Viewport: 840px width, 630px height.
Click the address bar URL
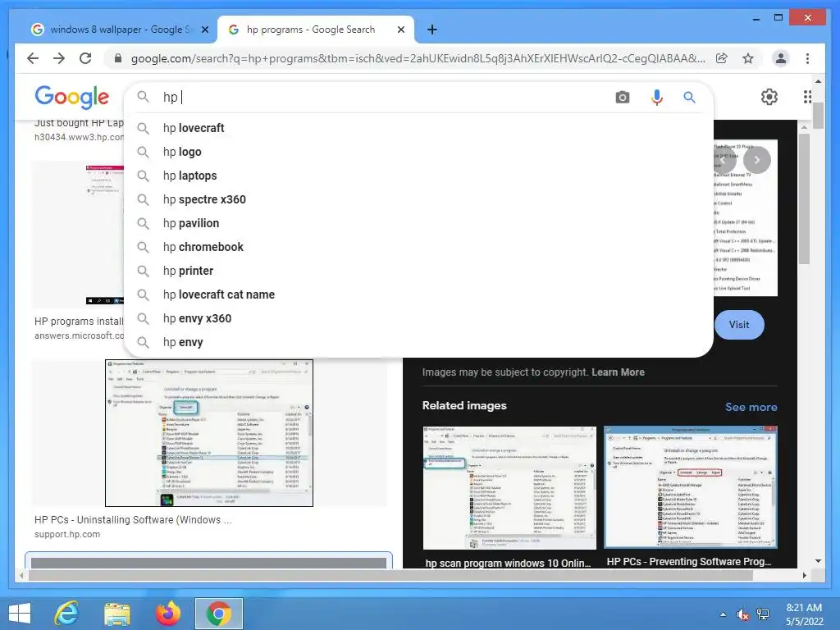point(418,58)
